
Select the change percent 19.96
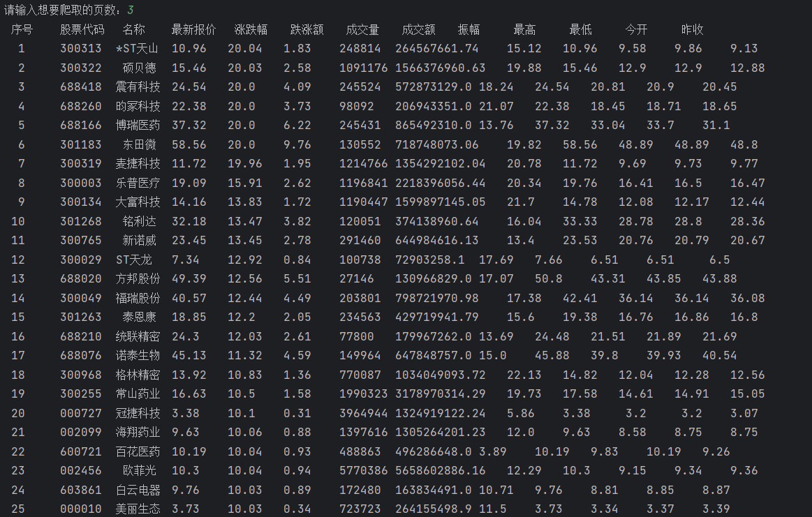(245, 164)
